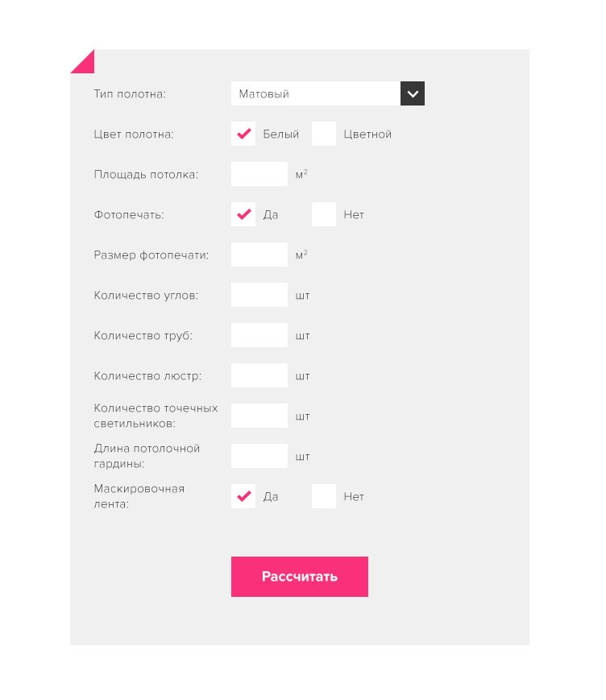Focus the Количество точечных светильников field
Viewport: 606px width, 700px height.
coord(259,416)
